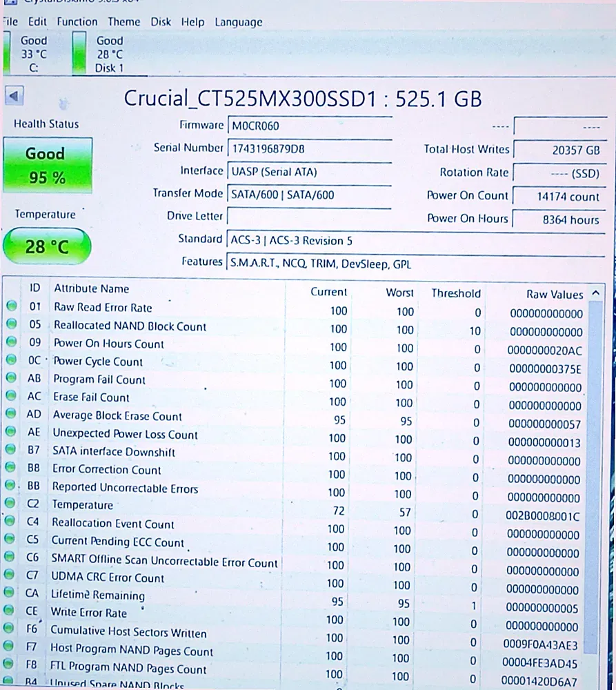Image resolution: width=616 pixels, height=690 pixels.
Task: Click the Attribute Name column header
Action: 92,288
